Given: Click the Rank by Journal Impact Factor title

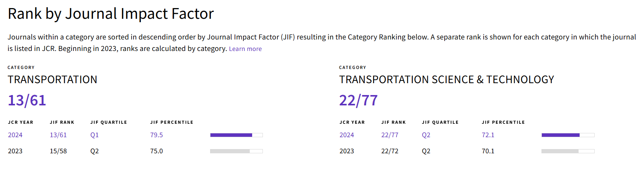Looking at the screenshot, I should click(111, 14).
